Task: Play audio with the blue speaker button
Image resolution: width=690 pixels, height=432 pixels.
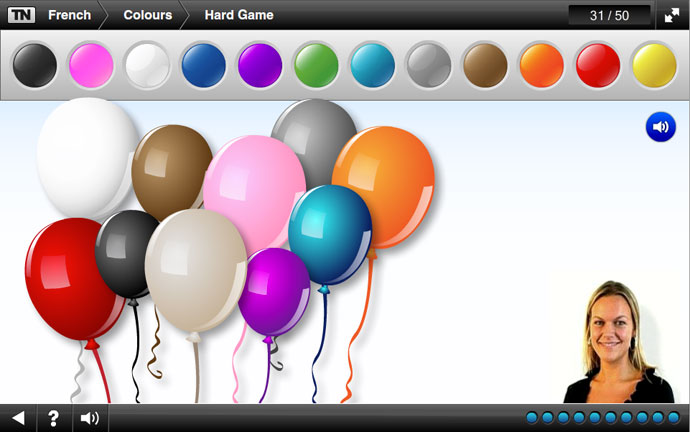Action: (660, 127)
